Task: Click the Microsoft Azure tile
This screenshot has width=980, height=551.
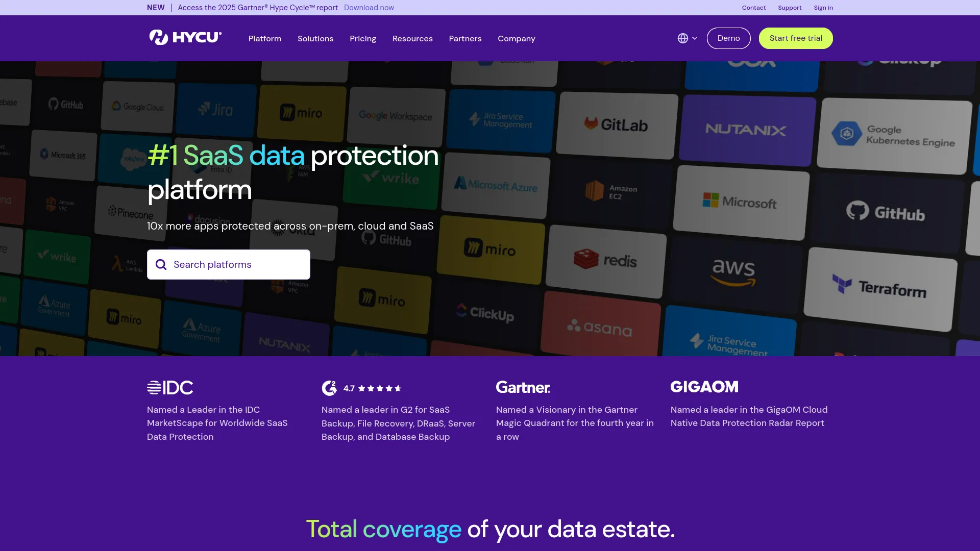Action: click(496, 185)
